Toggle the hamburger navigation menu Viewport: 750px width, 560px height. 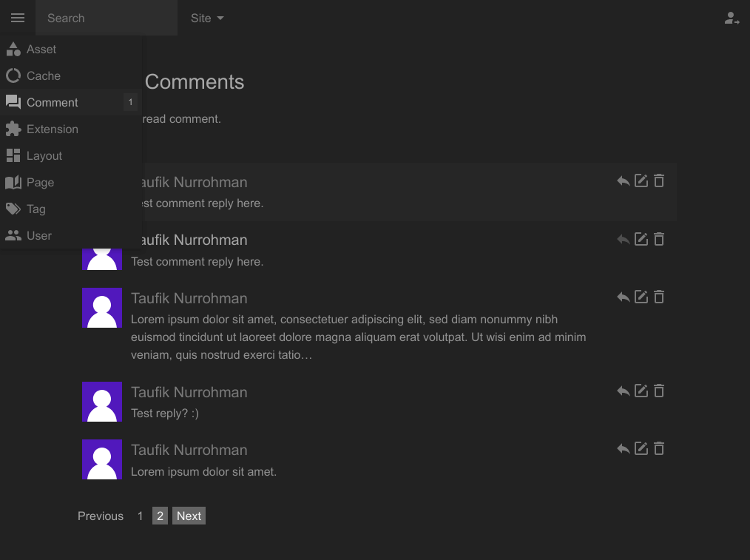[x=18, y=18]
